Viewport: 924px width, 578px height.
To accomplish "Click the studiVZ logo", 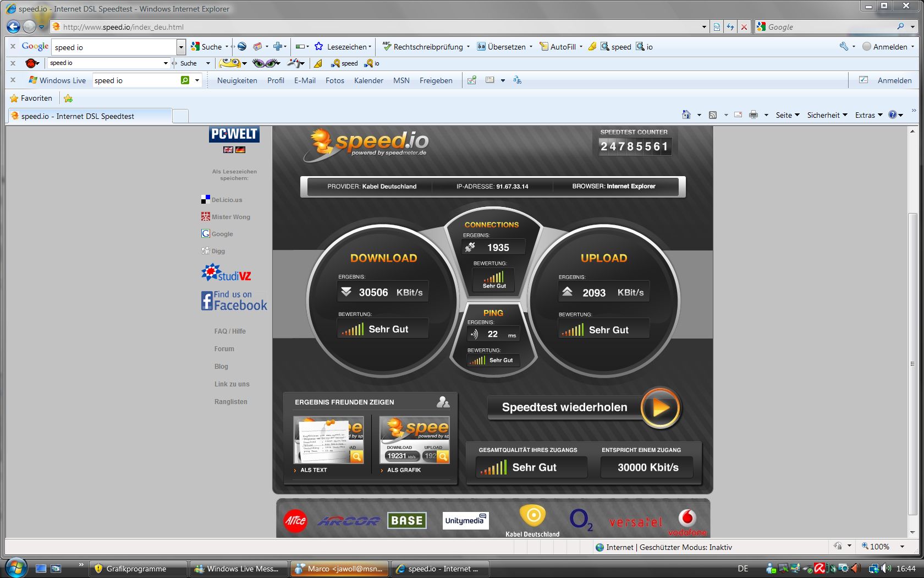I will (x=226, y=272).
